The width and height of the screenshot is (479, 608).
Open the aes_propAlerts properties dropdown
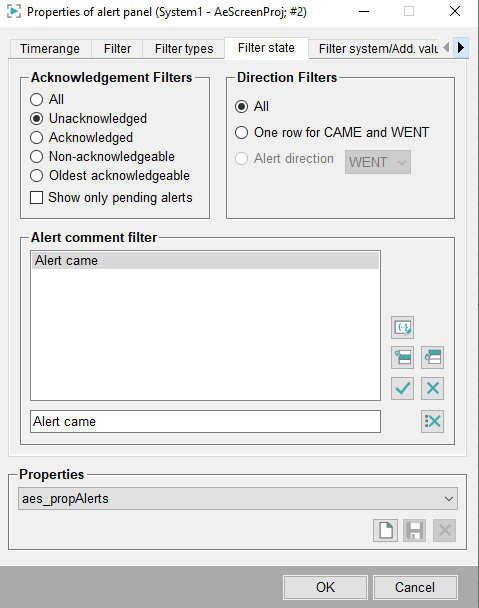[238, 499]
